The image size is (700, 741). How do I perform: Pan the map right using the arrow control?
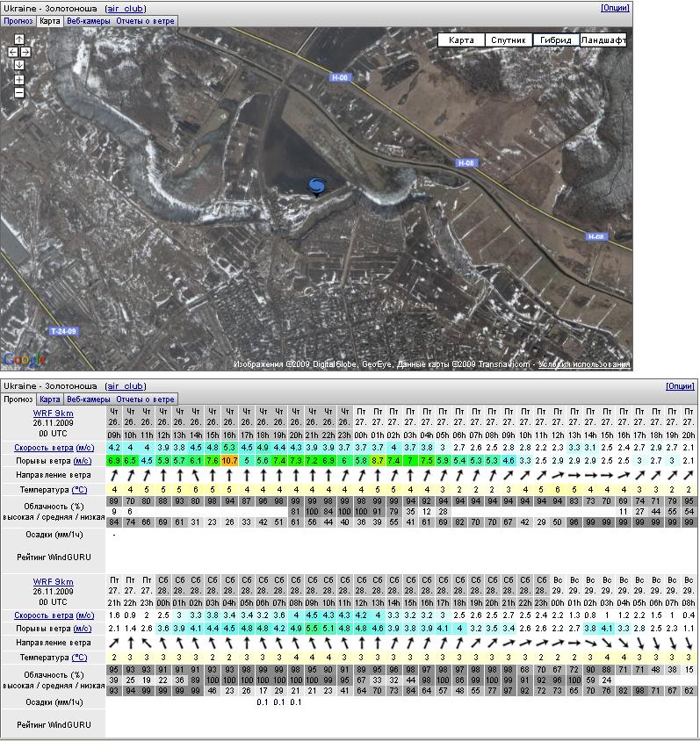pos(25,52)
